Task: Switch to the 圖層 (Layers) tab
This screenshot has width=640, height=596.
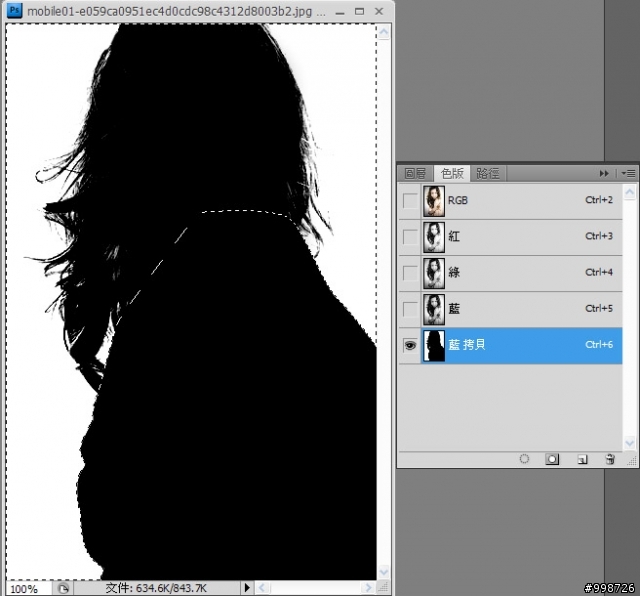Action: [x=415, y=173]
